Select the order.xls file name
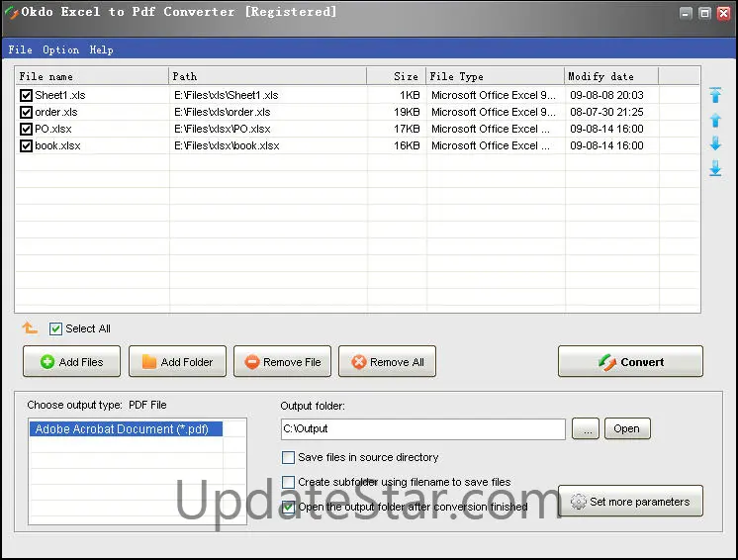The height and width of the screenshot is (560, 738). coord(56,112)
